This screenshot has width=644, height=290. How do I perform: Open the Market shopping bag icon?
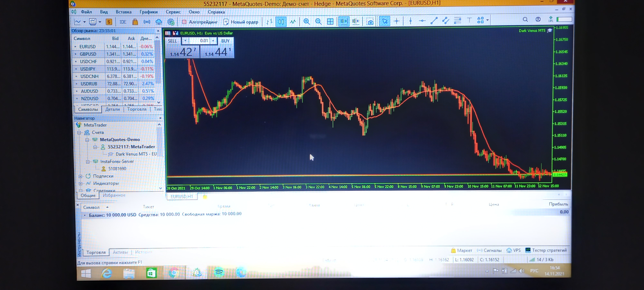point(135,22)
